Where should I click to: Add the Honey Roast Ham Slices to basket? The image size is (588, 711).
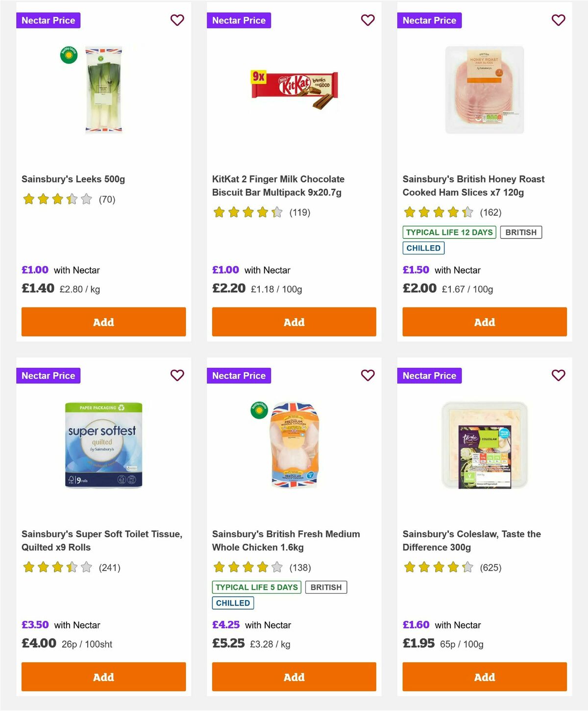click(484, 322)
